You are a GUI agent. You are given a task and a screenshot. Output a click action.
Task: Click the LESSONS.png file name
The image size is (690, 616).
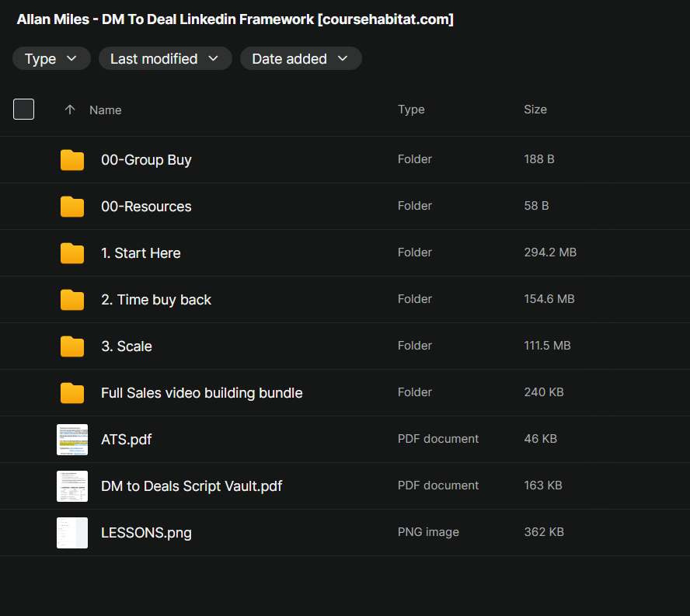point(146,533)
